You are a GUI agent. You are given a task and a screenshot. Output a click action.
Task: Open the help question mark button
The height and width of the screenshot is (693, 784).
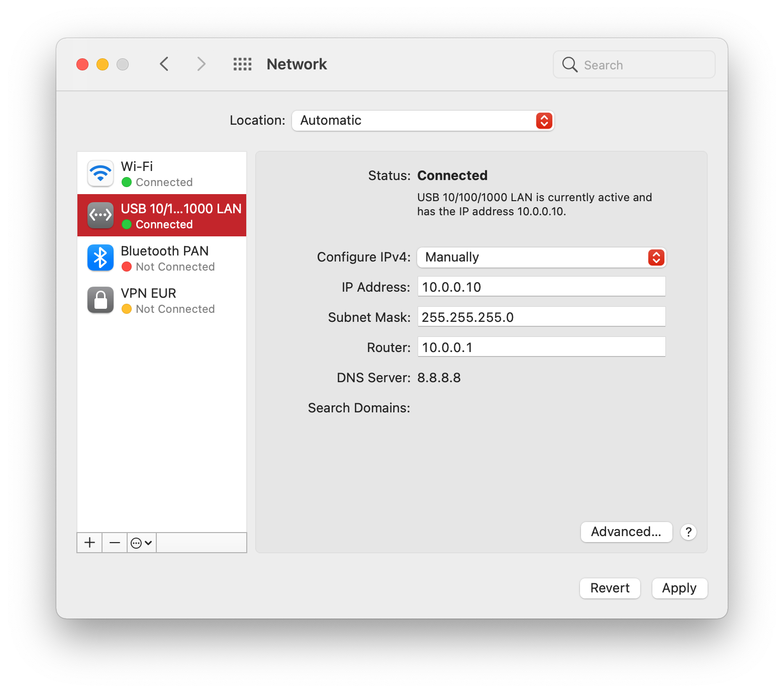click(688, 532)
